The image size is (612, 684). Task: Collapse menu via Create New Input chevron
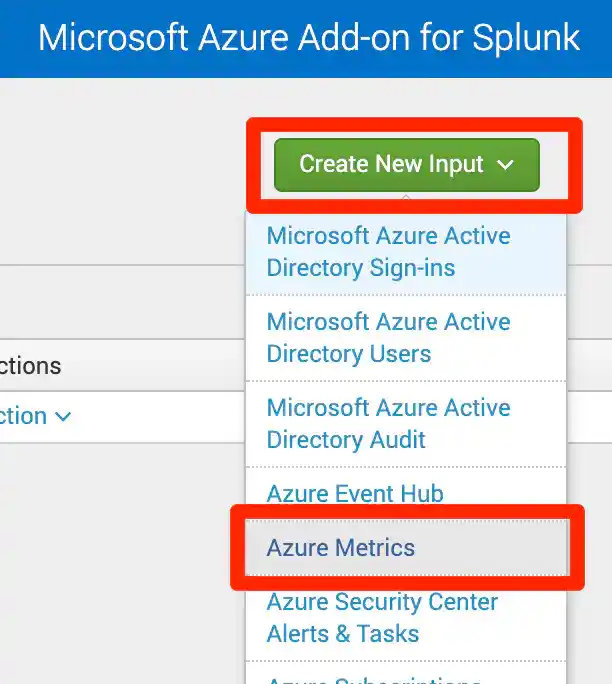coord(505,166)
